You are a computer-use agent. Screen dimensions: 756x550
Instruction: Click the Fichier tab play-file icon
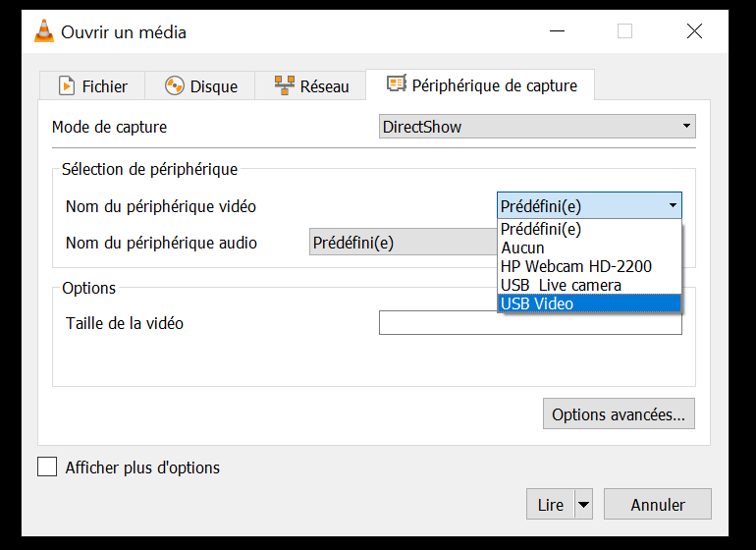(x=67, y=86)
